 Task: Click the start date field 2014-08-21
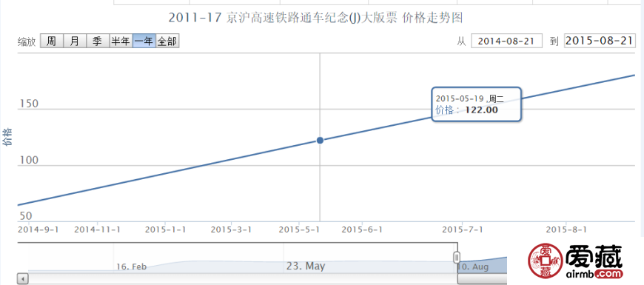(507, 41)
